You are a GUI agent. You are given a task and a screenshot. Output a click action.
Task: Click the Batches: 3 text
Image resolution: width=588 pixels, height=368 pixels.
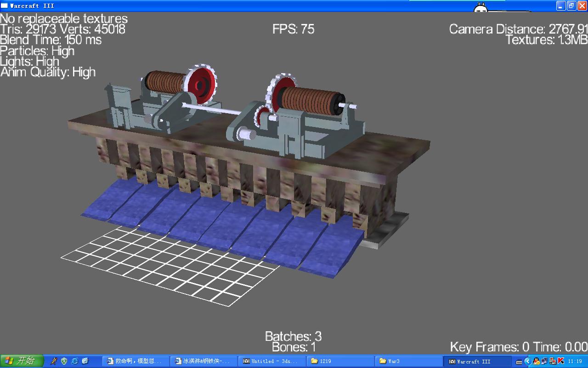(x=294, y=336)
